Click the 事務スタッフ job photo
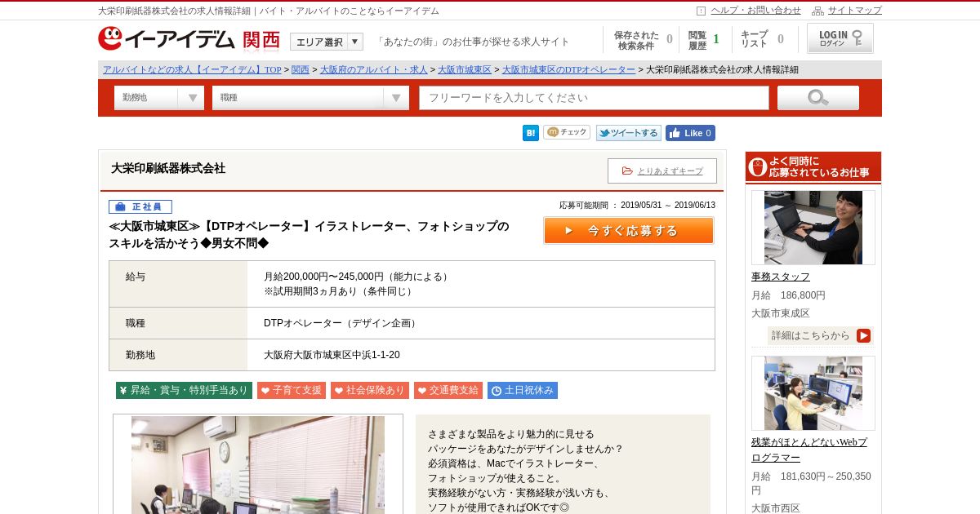Screen dimensions: 980x514 (813, 228)
